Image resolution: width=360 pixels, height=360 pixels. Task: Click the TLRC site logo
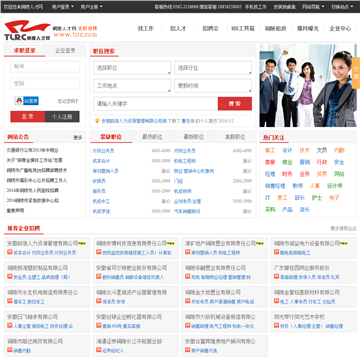[27, 31]
